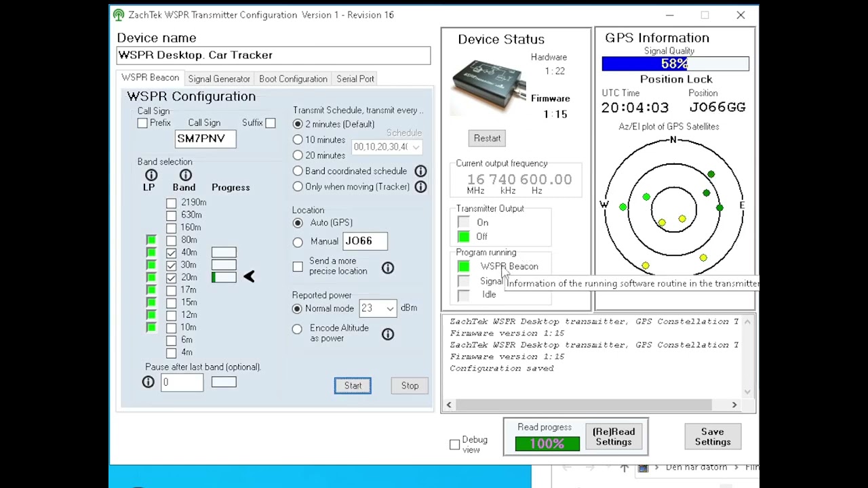Screen dimensions: 868x488
Task: Click scroll right arrow in log panel
Action: pos(734,405)
